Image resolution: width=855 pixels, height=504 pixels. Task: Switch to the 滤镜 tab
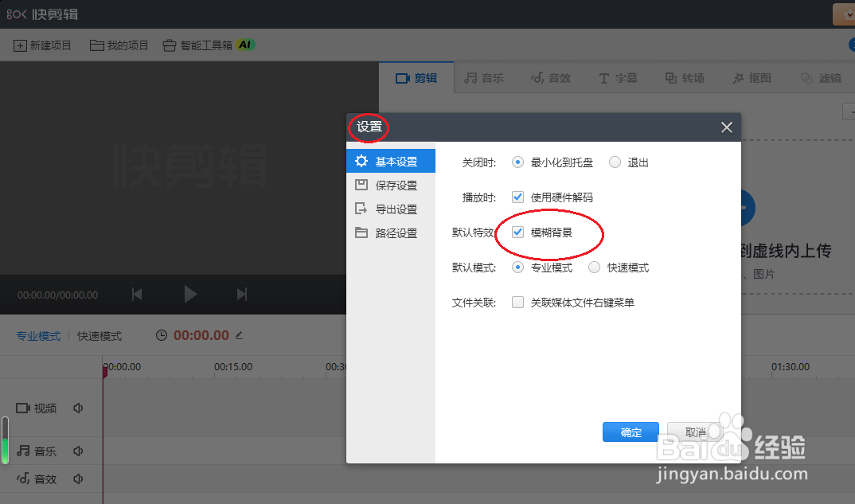click(822, 78)
